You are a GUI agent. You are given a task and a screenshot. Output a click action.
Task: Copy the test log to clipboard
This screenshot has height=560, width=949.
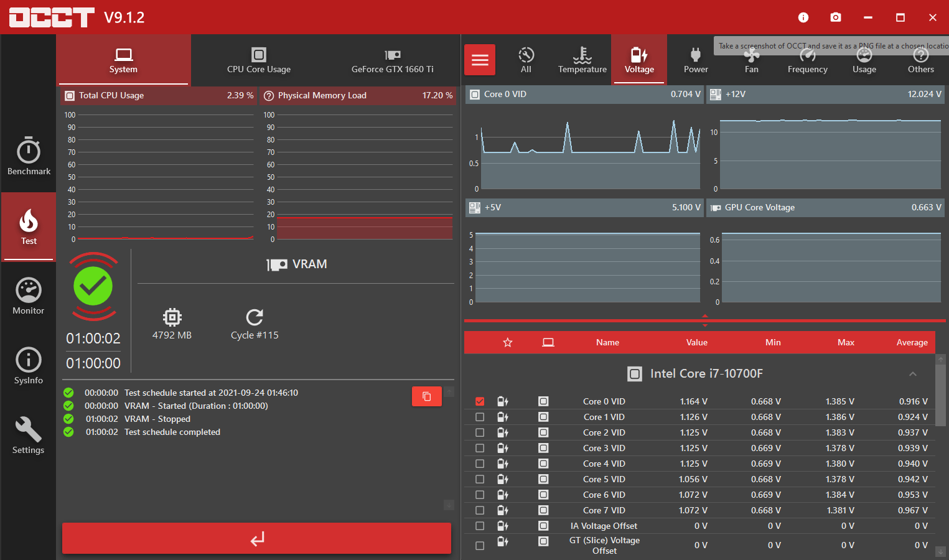click(427, 396)
